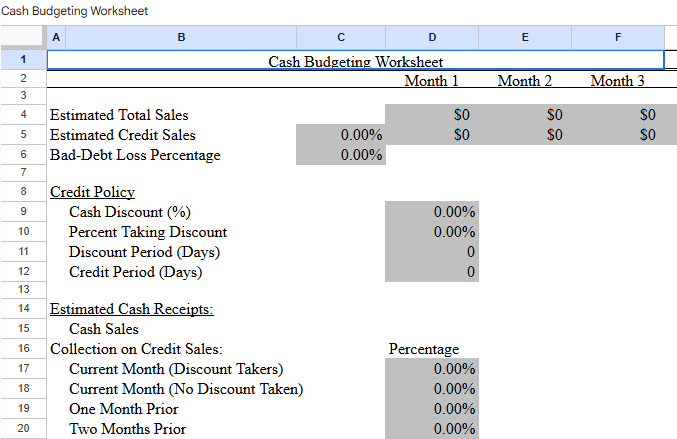Click the select-all corner box of the grid
This screenshot has height=439, width=677.
coord(22,37)
